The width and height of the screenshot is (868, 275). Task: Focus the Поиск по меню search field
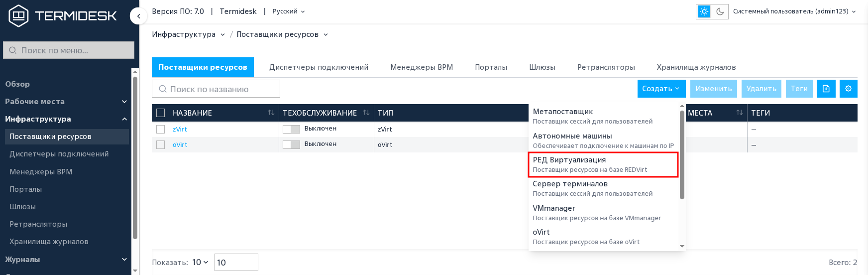click(69, 50)
